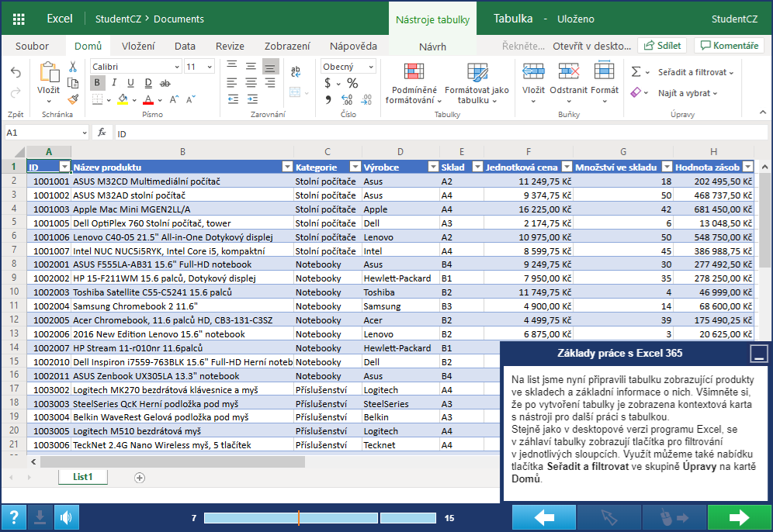Switch to the Zobrazení tab
Screen dimensions: 773x532
[287, 46]
